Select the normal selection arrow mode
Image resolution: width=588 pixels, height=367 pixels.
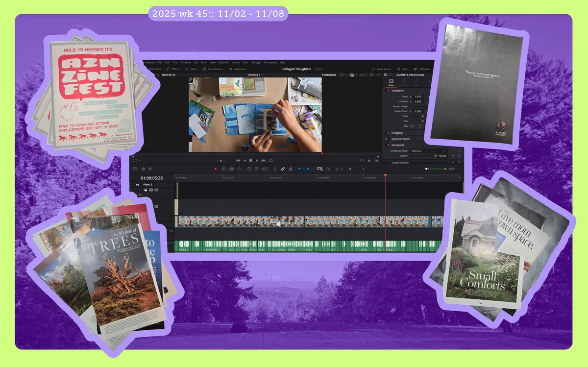click(215, 169)
